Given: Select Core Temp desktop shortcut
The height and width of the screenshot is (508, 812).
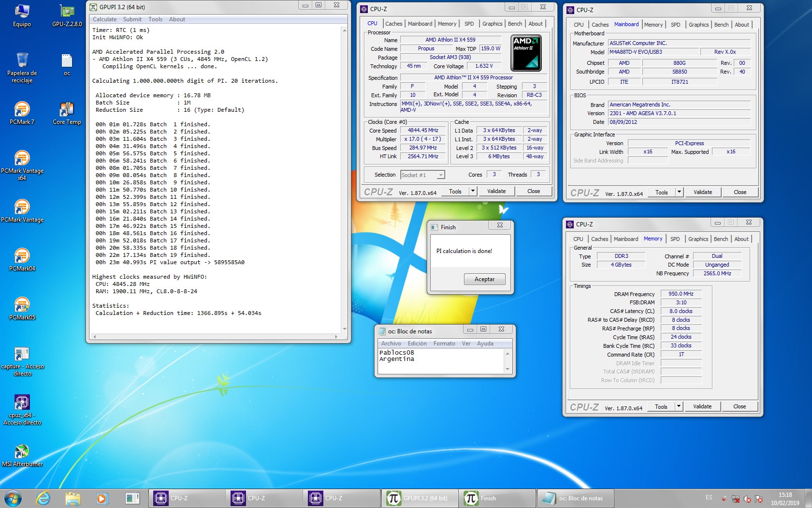Looking at the screenshot, I should tap(67, 113).
